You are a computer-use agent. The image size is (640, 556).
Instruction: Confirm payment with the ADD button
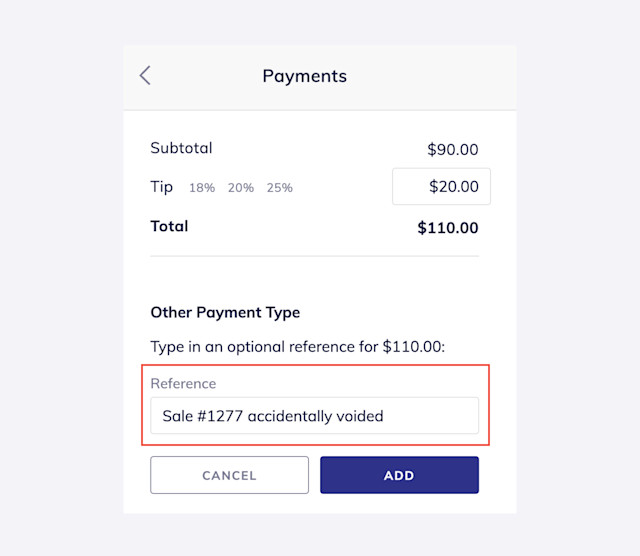pos(399,475)
